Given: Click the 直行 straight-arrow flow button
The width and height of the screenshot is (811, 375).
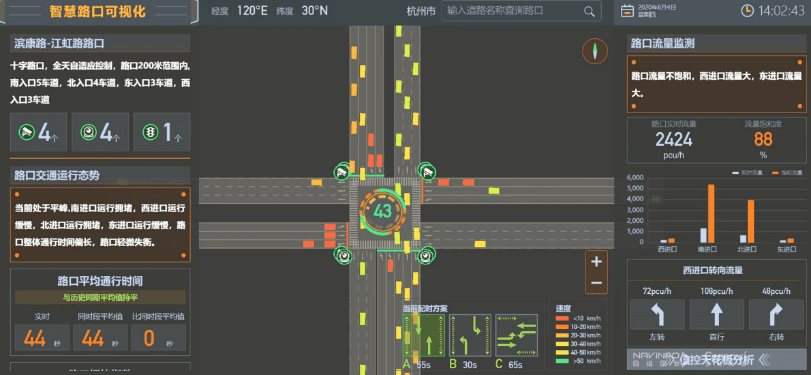Looking at the screenshot, I should 716,314.
